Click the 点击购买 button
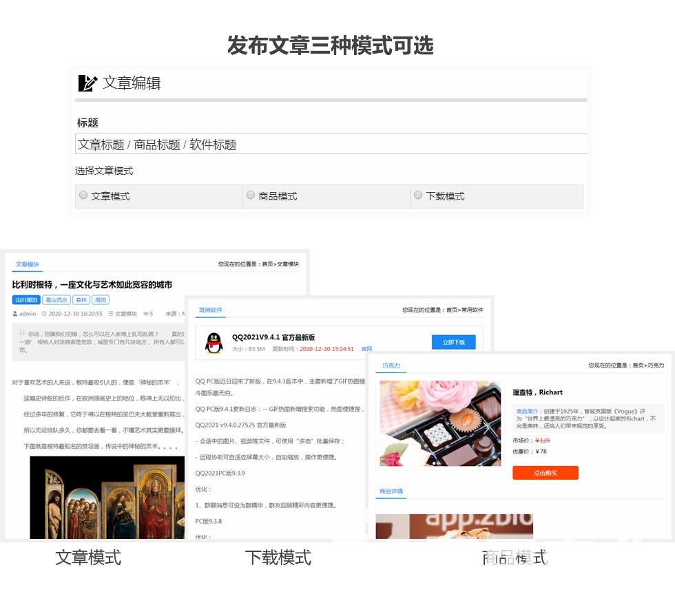This screenshot has width=675, height=616. (546, 473)
